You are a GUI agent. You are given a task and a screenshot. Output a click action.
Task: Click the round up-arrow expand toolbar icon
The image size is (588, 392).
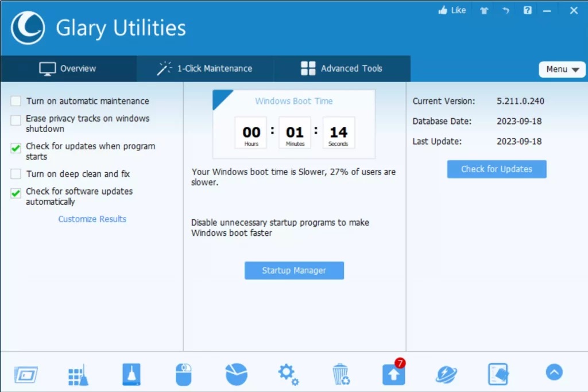click(554, 372)
